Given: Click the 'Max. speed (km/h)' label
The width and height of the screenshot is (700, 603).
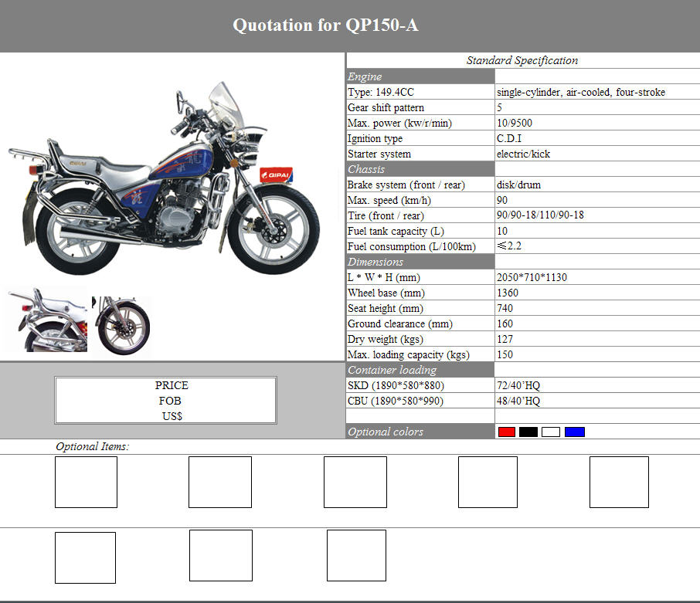Looking at the screenshot, I should click(x=389, y=200).
